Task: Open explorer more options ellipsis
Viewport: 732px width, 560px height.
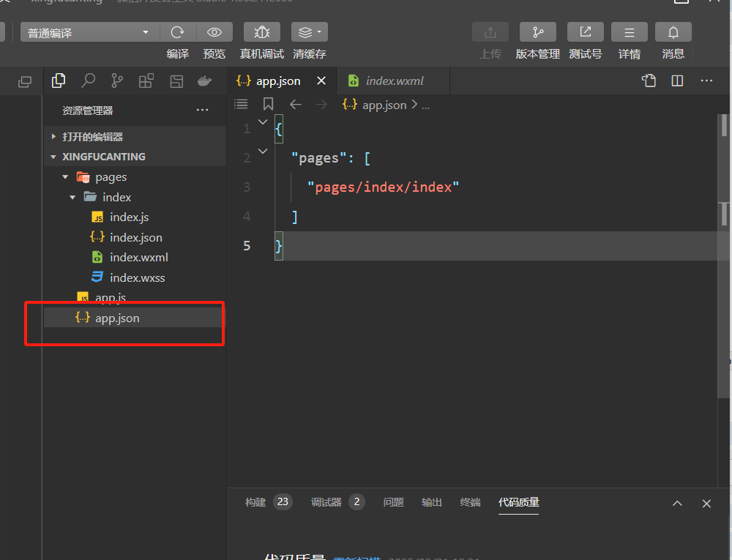Action: (x=202, y=110)
